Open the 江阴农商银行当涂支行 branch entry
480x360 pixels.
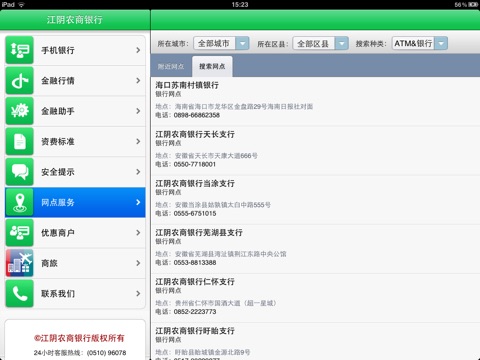(315, 200)
